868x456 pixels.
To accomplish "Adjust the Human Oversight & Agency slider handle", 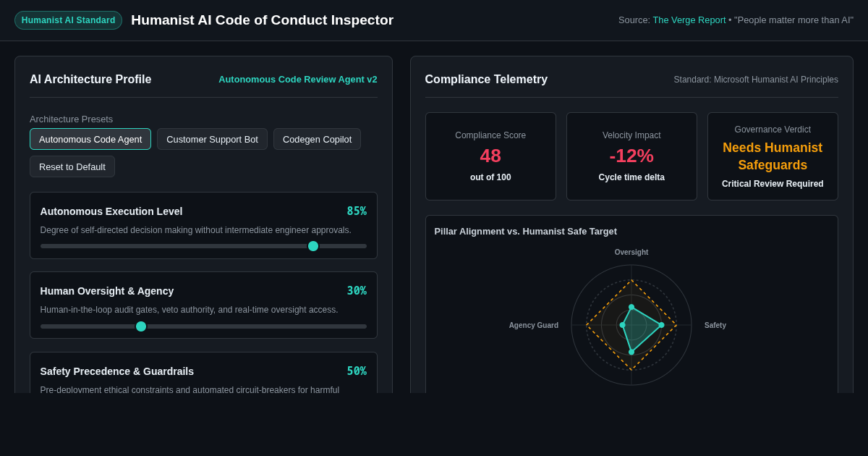I will pyautogui.click(x=141, y=326).
